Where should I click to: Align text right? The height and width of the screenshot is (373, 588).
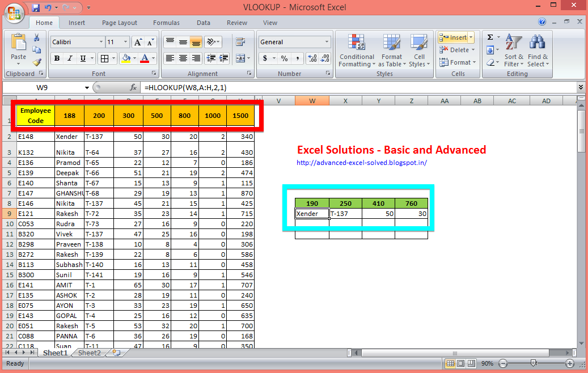tap(196, 58)
